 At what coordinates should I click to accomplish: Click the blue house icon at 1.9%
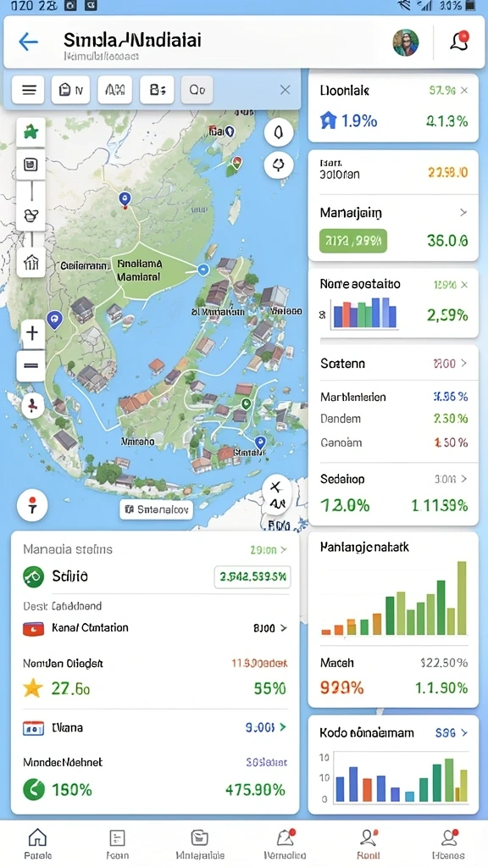[329, 120]
